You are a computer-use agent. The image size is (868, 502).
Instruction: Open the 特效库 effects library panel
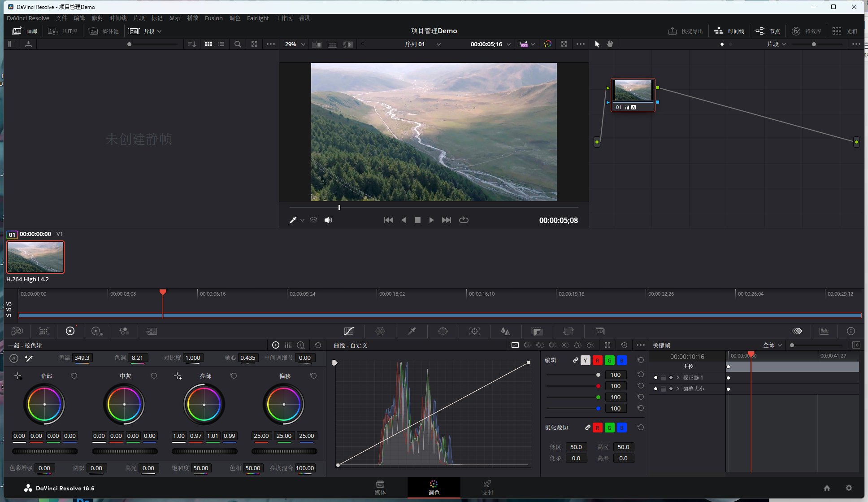tap(807, 31)
